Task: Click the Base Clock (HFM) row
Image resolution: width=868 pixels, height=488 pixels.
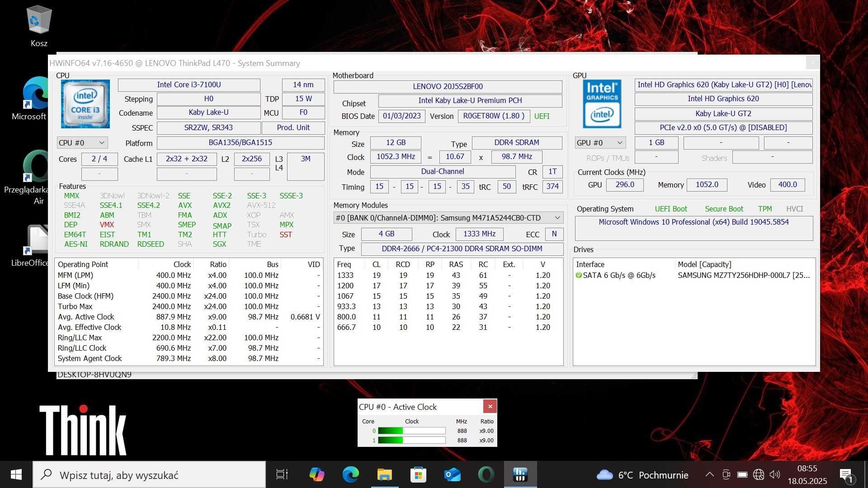Action: [189, 296]
